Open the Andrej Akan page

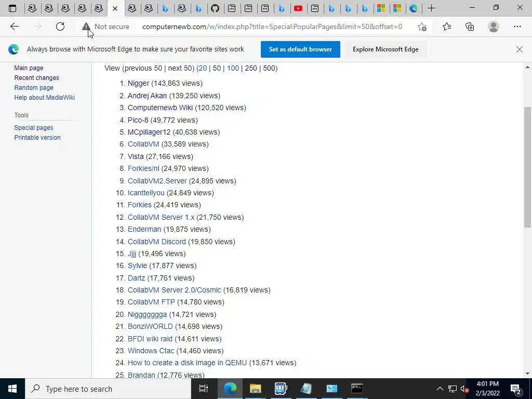[x=147, y=96]
